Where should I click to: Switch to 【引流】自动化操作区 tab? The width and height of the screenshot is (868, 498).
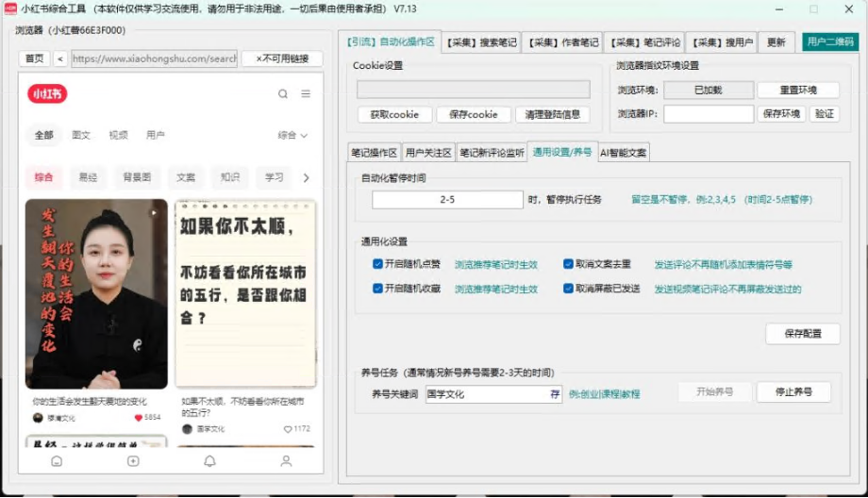point(391,42)
